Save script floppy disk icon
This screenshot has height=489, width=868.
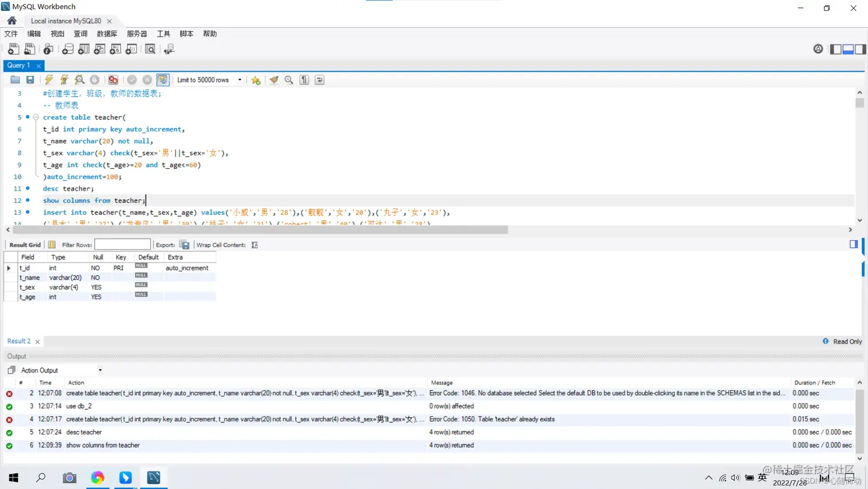pyautogui.click(x=30, y=80)
